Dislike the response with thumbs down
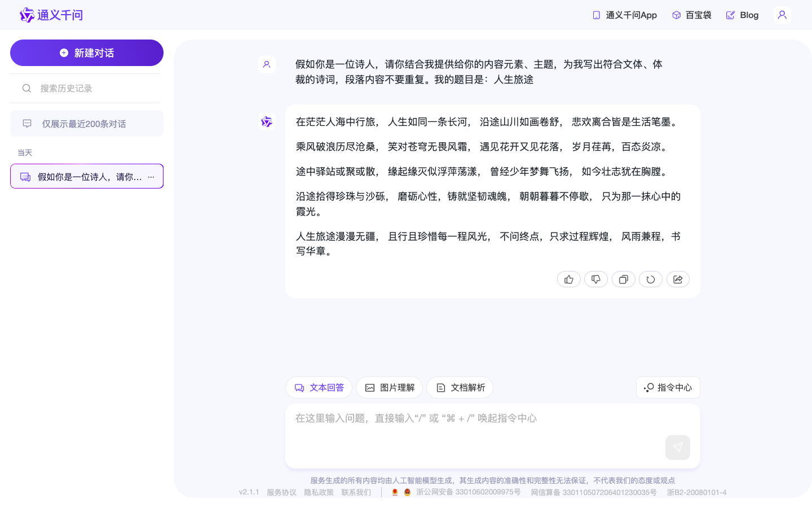This screenshot has width=812, height=508. pos(596,279)
